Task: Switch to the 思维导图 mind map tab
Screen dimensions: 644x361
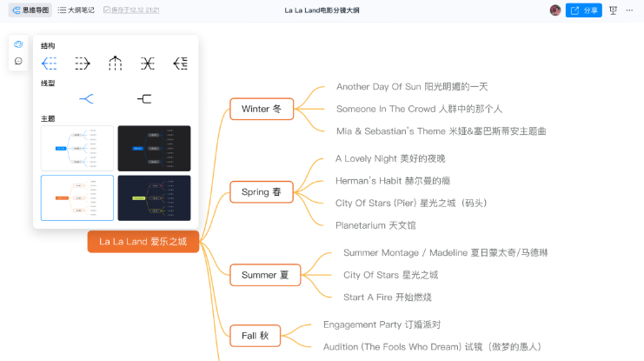Action: click(30, 10)
